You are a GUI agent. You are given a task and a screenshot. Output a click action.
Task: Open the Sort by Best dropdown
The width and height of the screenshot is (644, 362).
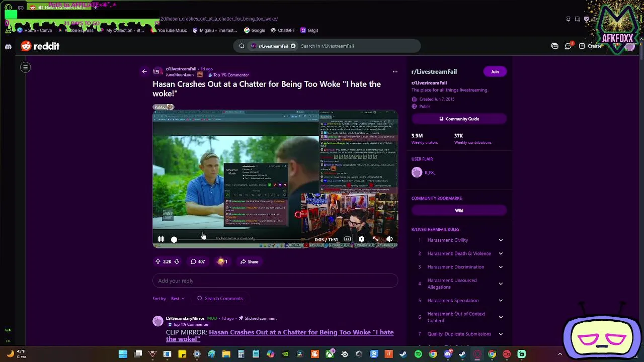(x=178, y=299)
